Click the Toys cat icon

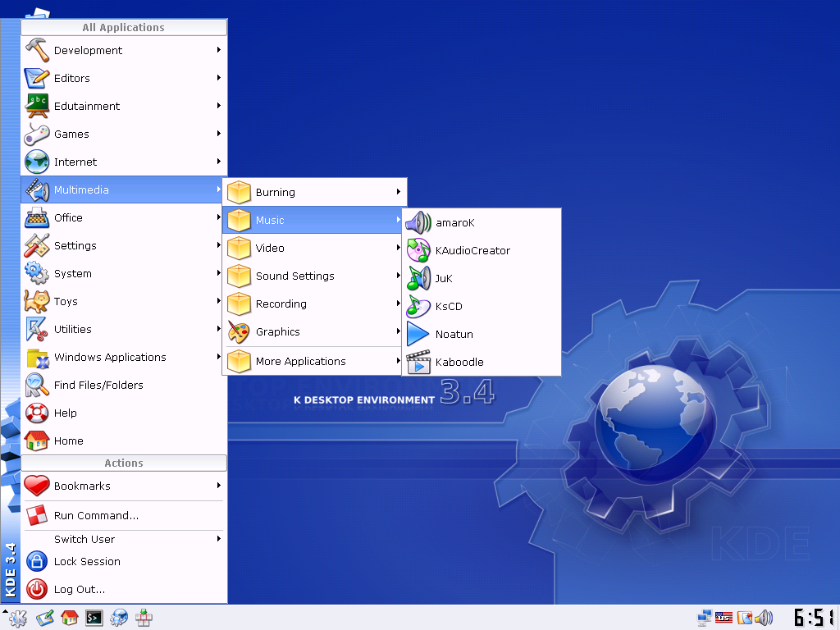pos(37,301)
